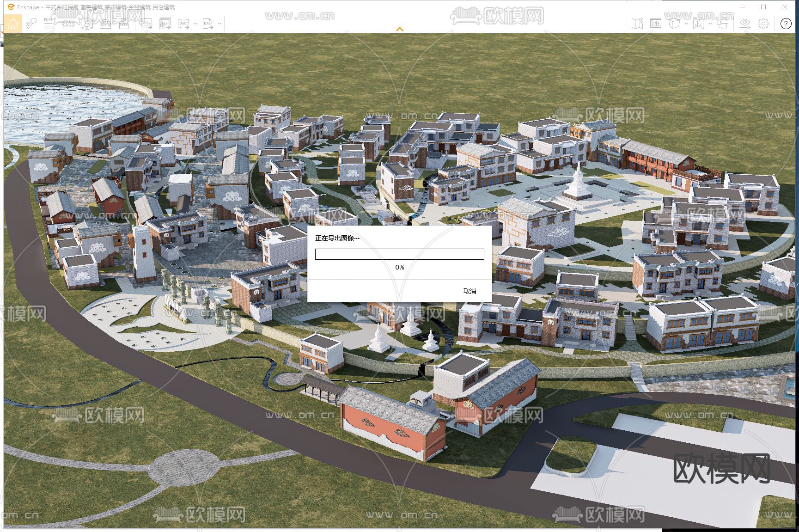Open the video editor clapperboard icon
This screenshot has width=799, height=532.
(124, 24)
